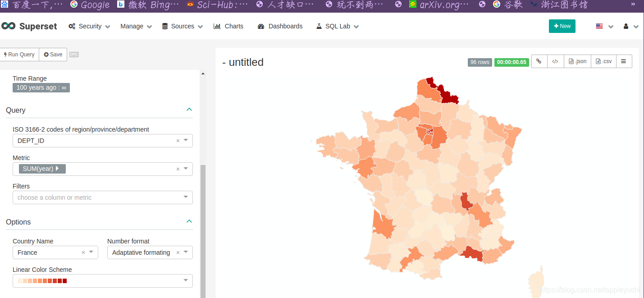
Task: Remove DEPT_ID using its clear x control
Action: click(178, 141)
